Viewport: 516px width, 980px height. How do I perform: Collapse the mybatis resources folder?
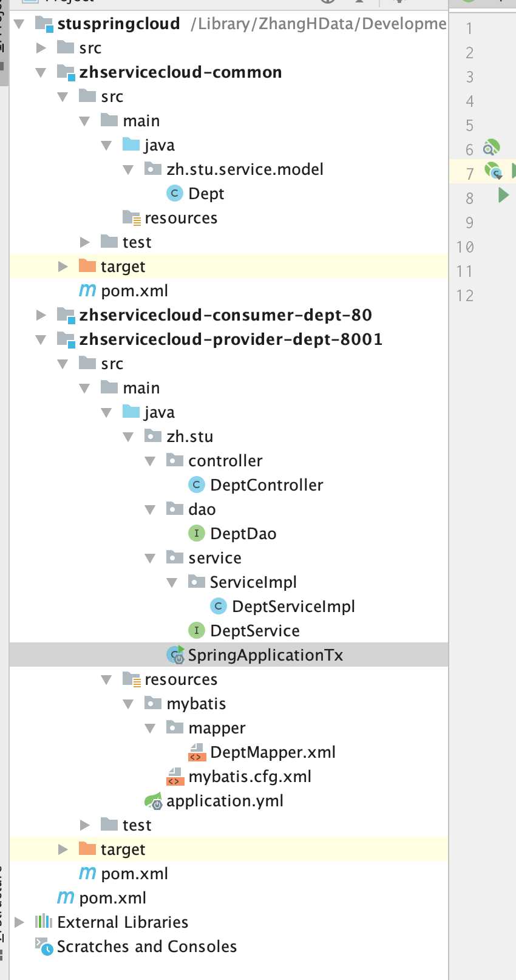(x=128, y=704)
